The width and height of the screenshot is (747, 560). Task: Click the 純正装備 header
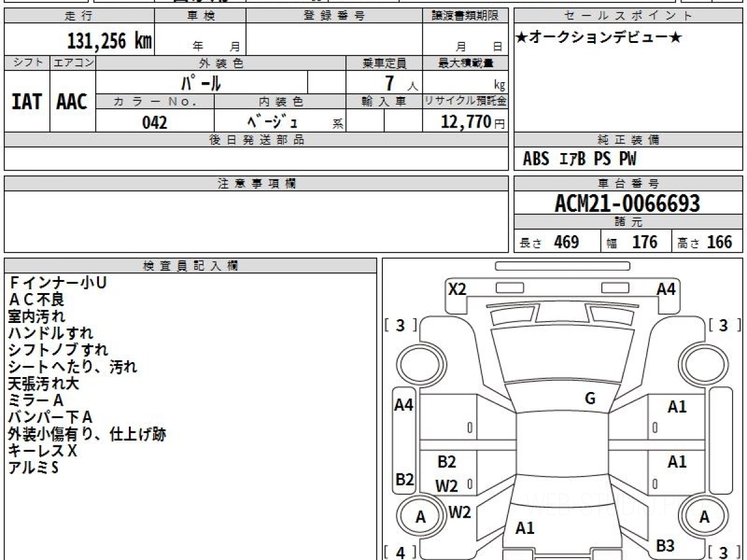629,140
